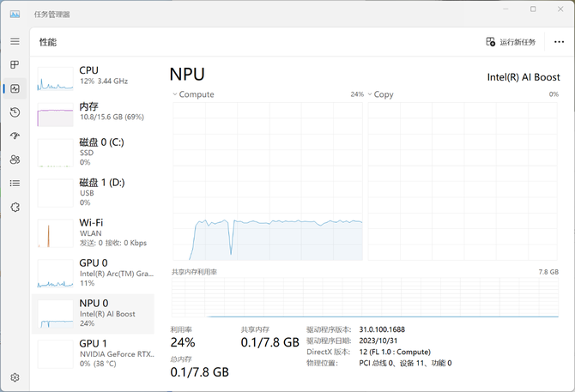Open the Startup apps page icon
The height and width of the screenshot is (392, 575).
[x=15, y=136]
